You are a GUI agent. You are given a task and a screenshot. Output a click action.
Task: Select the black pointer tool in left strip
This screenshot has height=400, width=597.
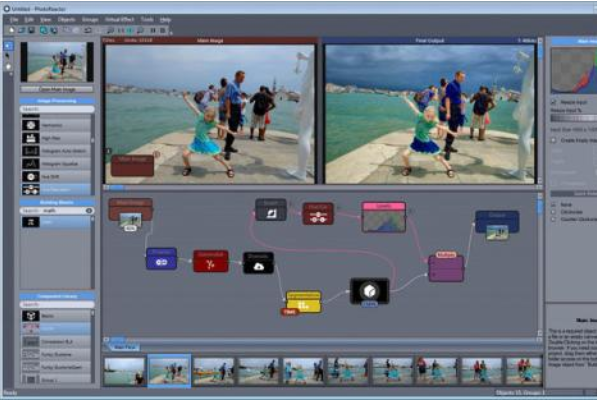pyautogui.click(x=8, y=56)
